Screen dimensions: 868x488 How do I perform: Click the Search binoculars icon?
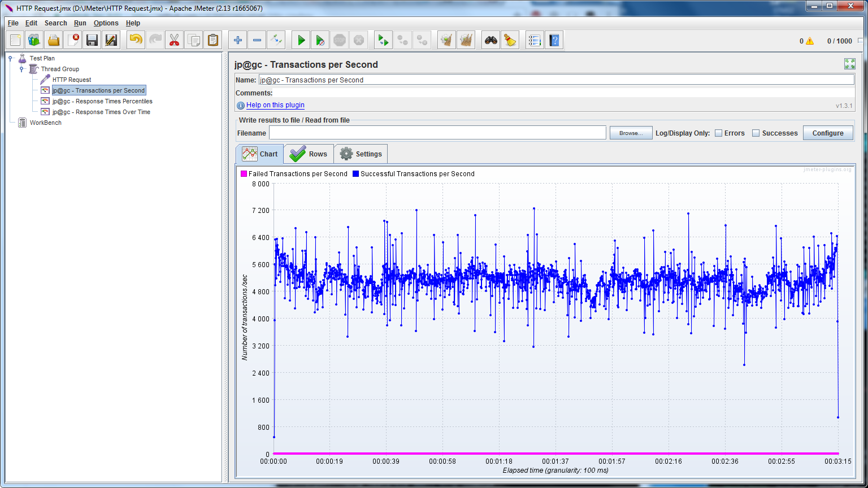click(491, 40)
